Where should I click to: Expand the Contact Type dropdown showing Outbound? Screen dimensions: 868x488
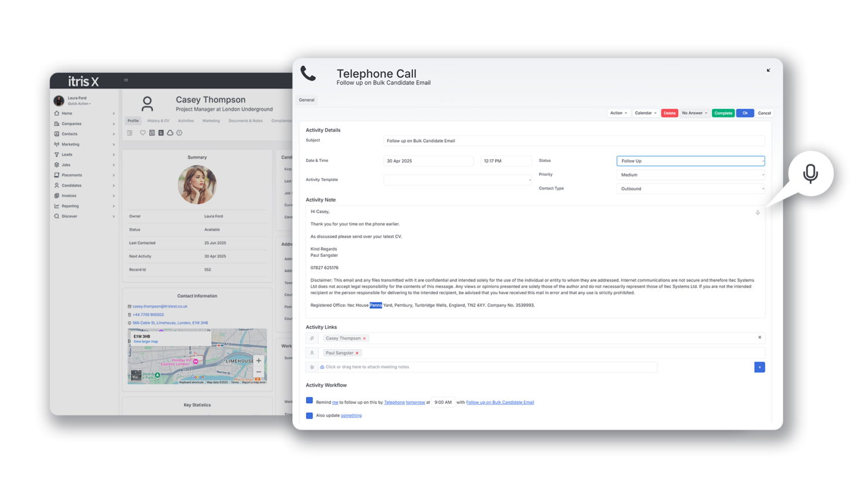690,189
